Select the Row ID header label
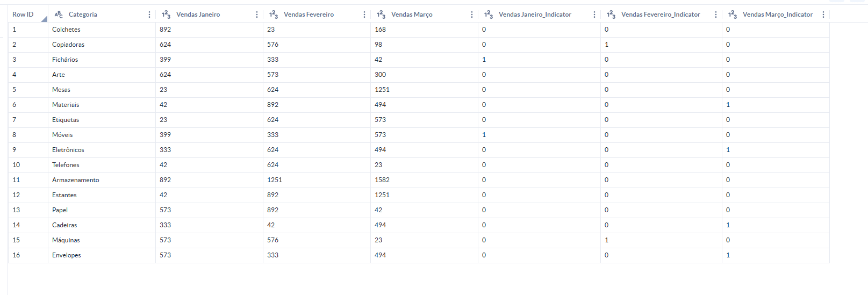The height and width of the screenshot is (295, 868). click(x=23, y=15)
